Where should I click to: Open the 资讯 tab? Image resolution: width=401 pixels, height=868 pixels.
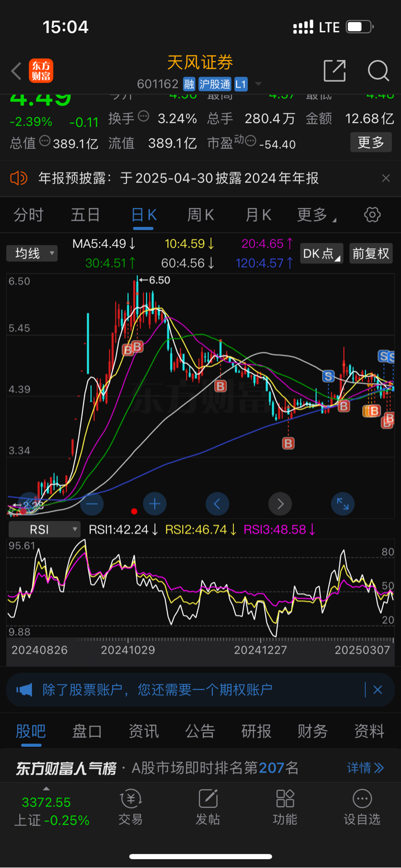coord(144,731)
